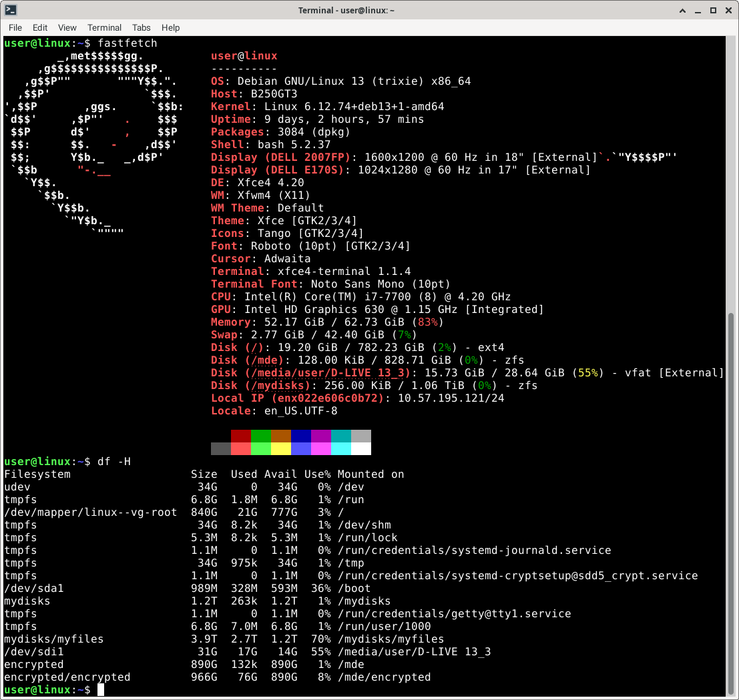739x700 pixels.
Task: Click the 'Disk (/mde)' label
Action: click(x=248, y=360)
